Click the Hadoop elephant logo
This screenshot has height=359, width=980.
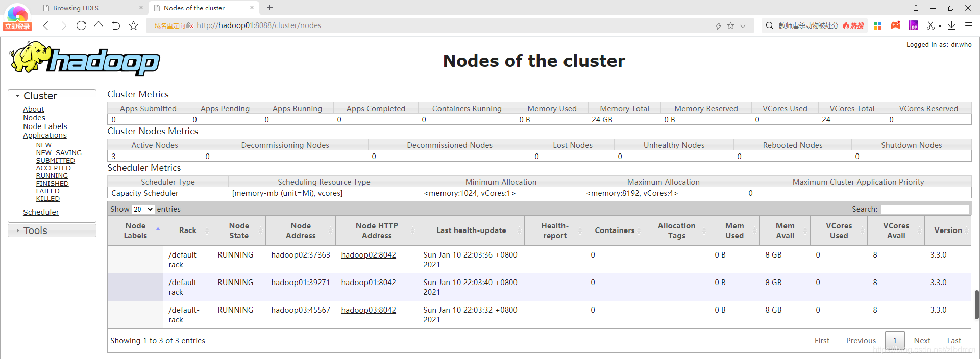click(85, 60)
